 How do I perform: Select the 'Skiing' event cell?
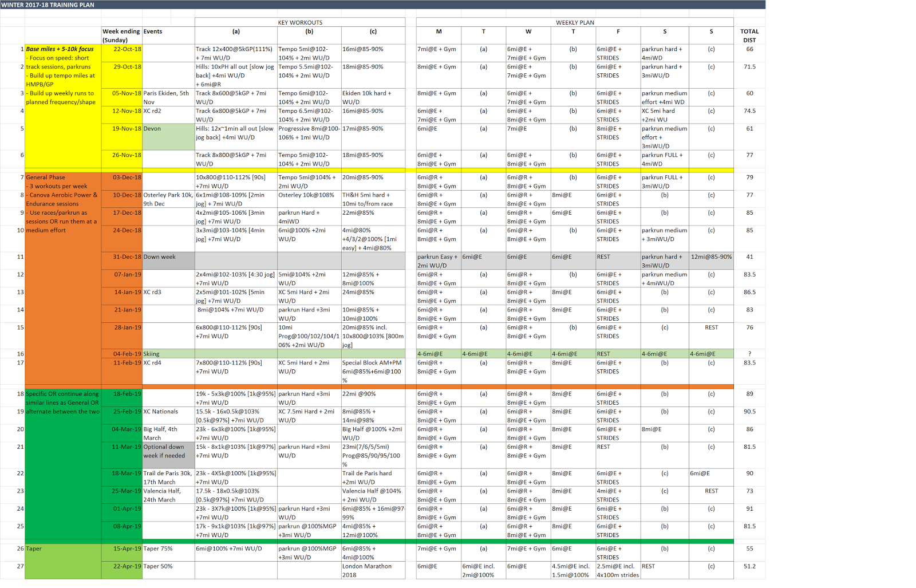168,354
